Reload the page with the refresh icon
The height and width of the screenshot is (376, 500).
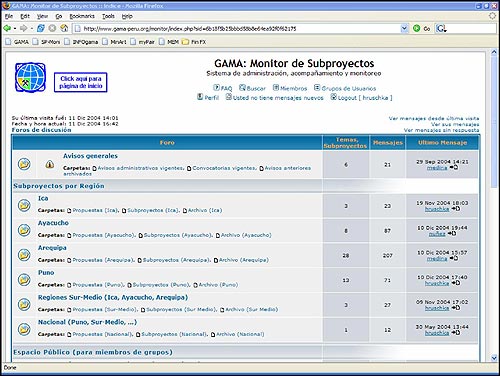point(40,28)
